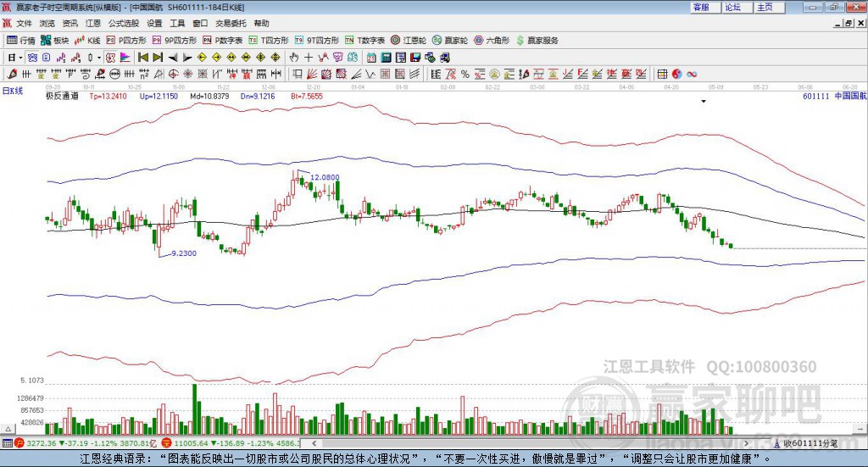Open the 赢家轮 wheel tool
This screenshot has height=467, width=868.
pyautogui.click(x=449, y=41)
